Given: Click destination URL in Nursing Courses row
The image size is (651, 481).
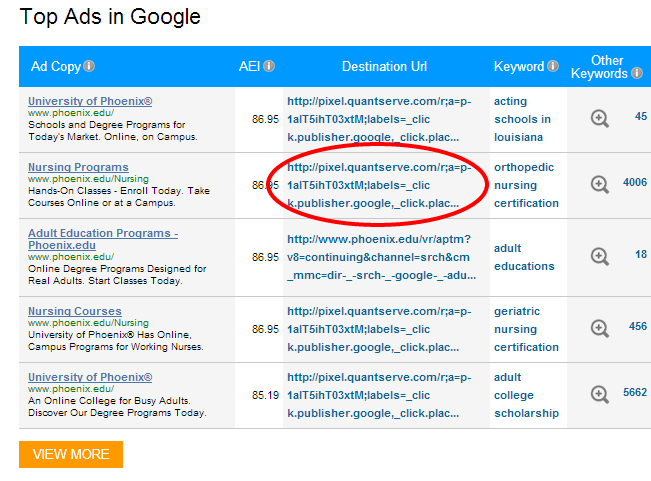Looking at the screenshot, I should [x=379, y=329].
